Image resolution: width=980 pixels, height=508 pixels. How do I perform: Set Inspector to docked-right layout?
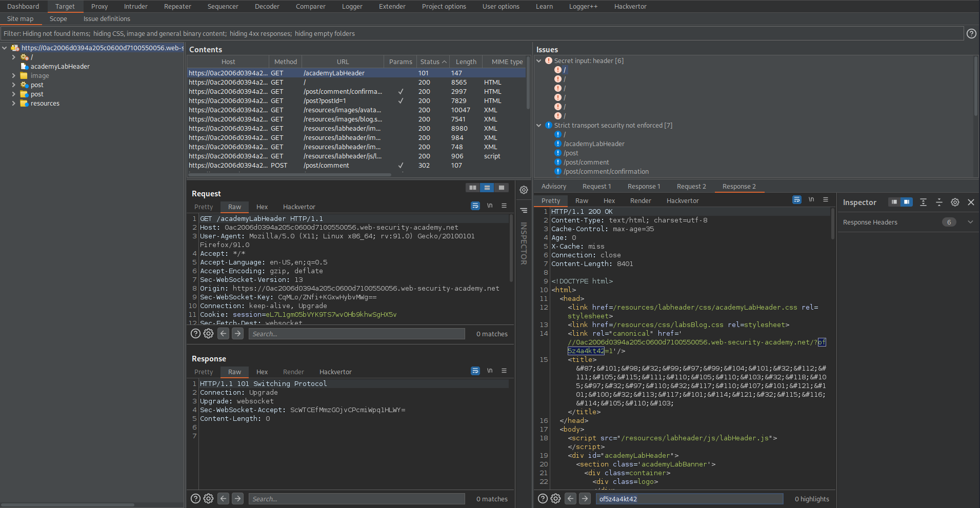point(907,202)
